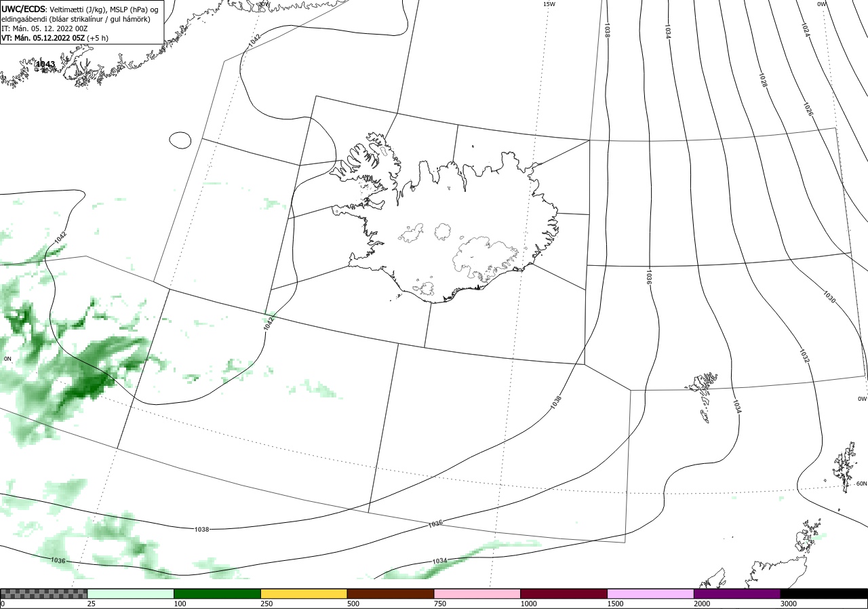868x609 pixels.
Task: Click the checkered gray 0–25 legend swatch
Action: [x=44, y=593]
